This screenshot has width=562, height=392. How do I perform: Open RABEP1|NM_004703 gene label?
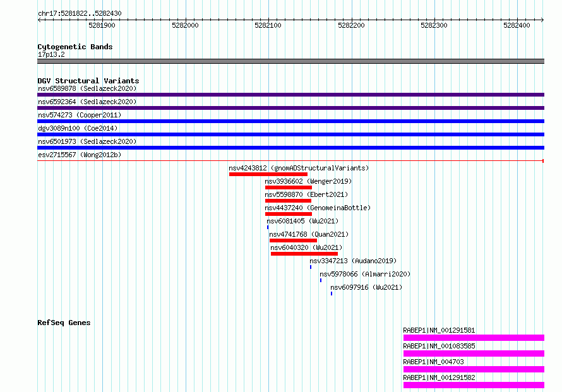tap(433, 362)
